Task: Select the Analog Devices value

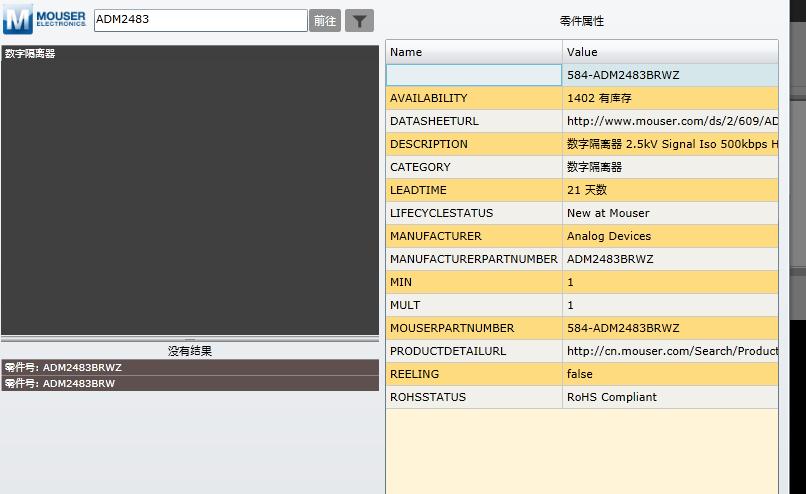Action: point(670,236)
